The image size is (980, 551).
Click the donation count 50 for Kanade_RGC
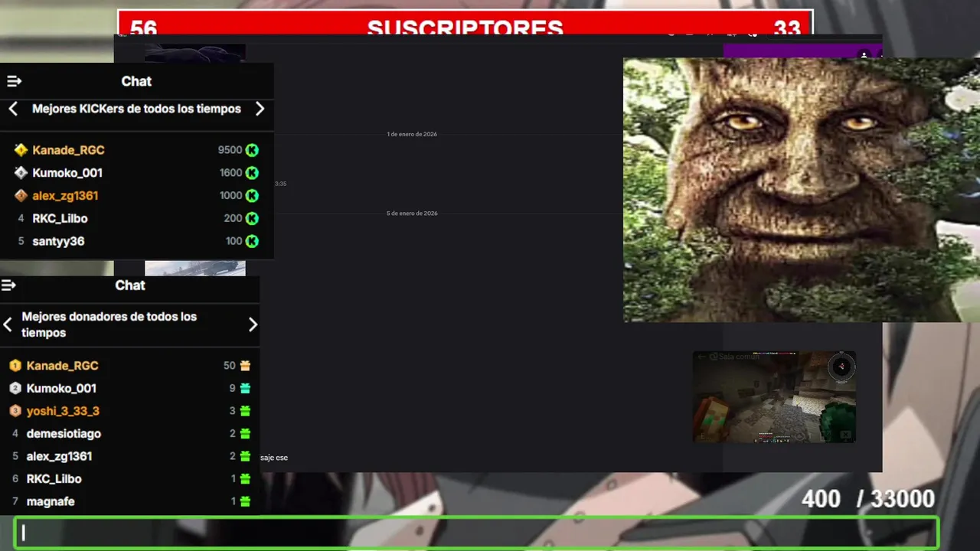click(x=230, y=366)
